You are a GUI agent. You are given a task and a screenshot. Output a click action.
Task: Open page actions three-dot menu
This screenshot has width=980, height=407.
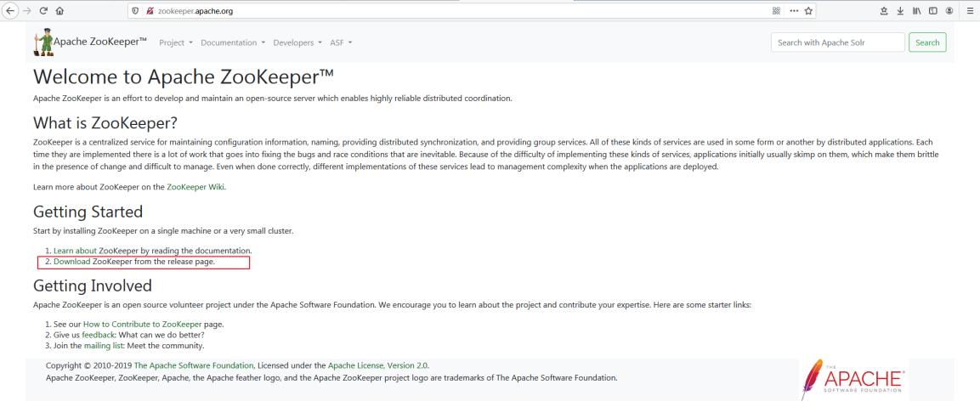[x=794, y=11]
